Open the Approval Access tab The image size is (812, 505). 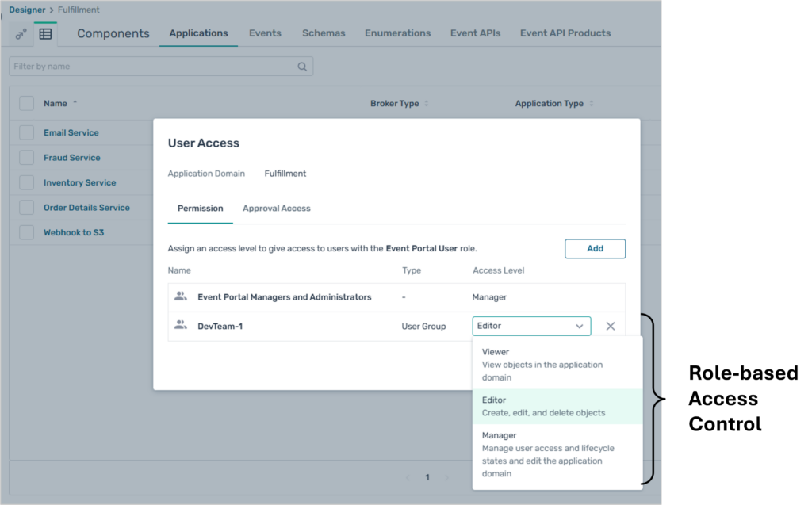click(x=276, y=209)
